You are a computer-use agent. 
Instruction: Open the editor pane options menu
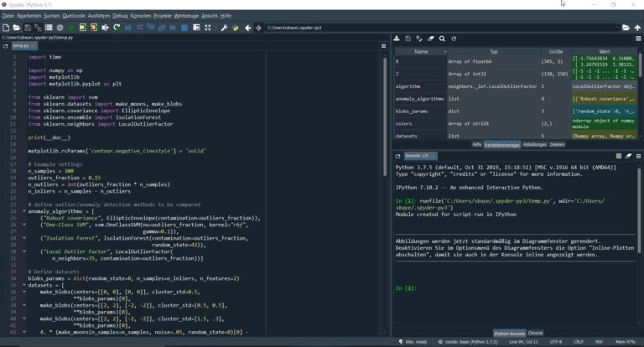383,46
